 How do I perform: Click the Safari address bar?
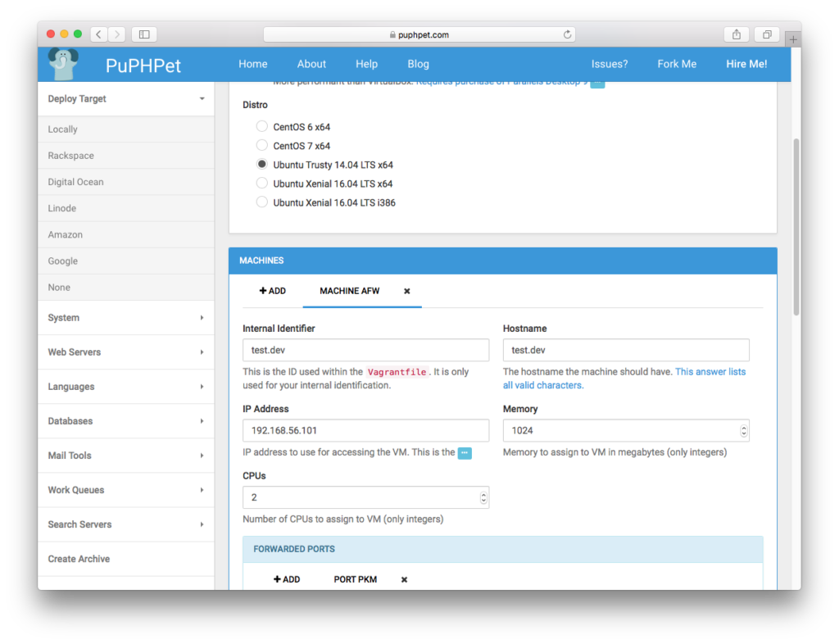[x=419, y=34]
